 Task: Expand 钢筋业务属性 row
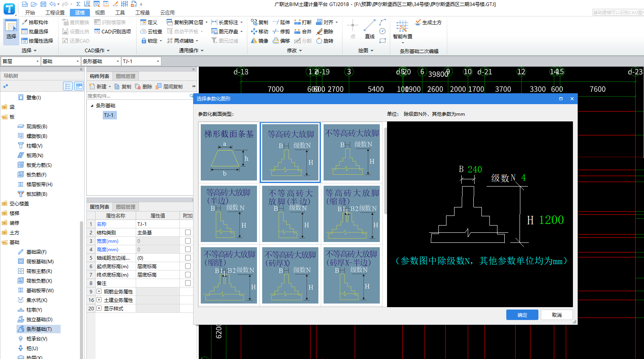pyautogui.click(x=99, y=291)
